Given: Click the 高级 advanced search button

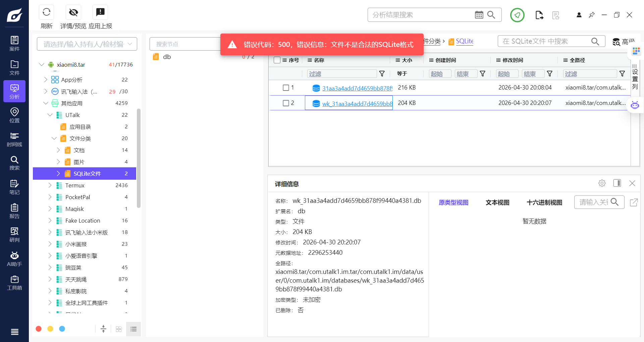Looking at the screenshot, I should pos(624,42).
